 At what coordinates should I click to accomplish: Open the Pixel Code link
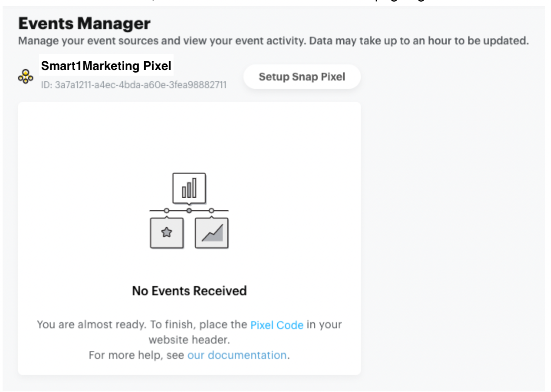(276, 325)
